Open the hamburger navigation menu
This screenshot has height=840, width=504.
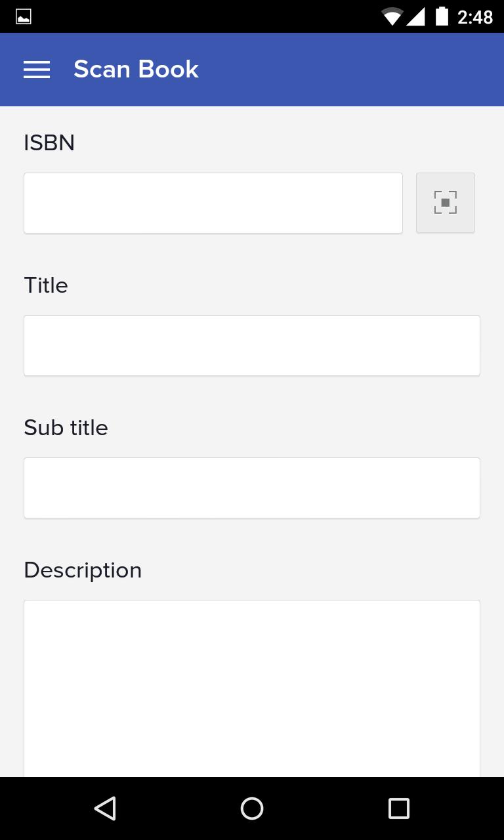tap(37, 70)
